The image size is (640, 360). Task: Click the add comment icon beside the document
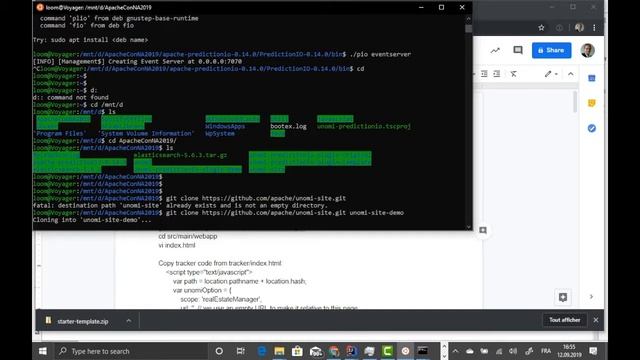(x=483, y=230)
